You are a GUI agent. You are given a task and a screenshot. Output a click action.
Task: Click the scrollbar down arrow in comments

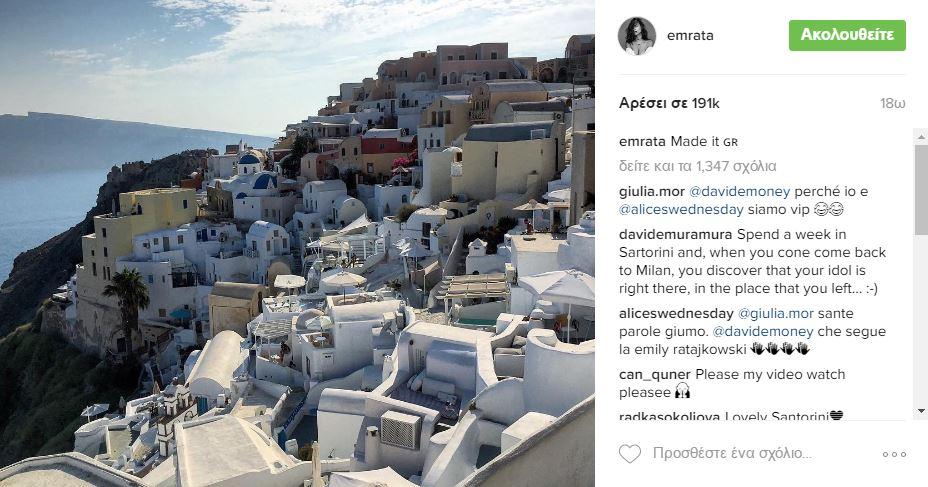point(920,411)
